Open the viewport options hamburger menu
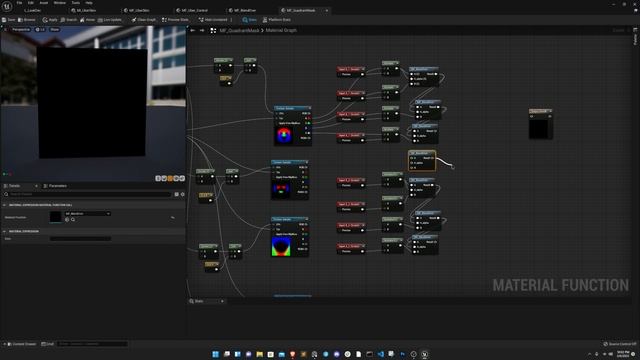The width and height of the screenshot is (640, 360). coord(5,29)
